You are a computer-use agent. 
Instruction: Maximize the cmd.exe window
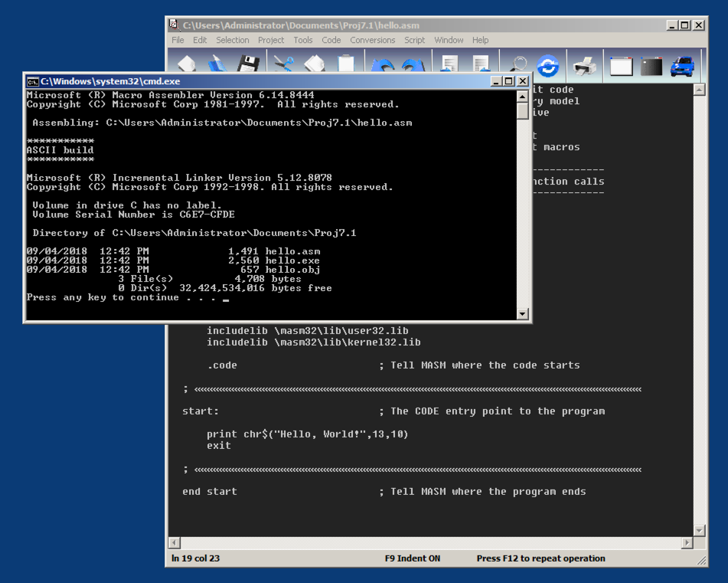(x=509, y=81)
